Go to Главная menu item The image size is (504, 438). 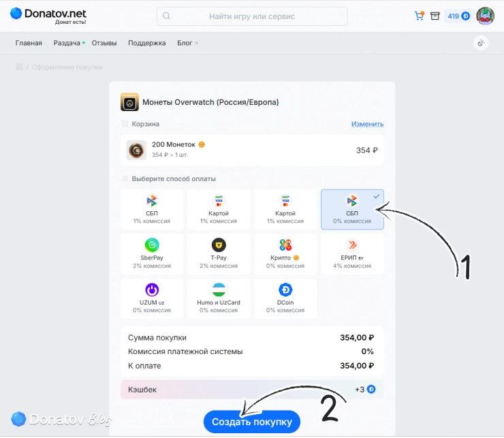pyautogui.click(x=29, y=43)
